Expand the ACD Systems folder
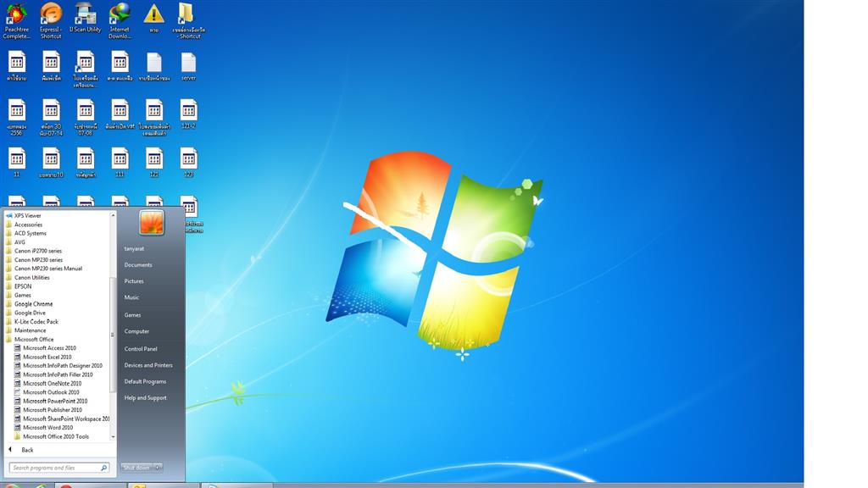Screen dimensions: 868x488 click(30, 234)
